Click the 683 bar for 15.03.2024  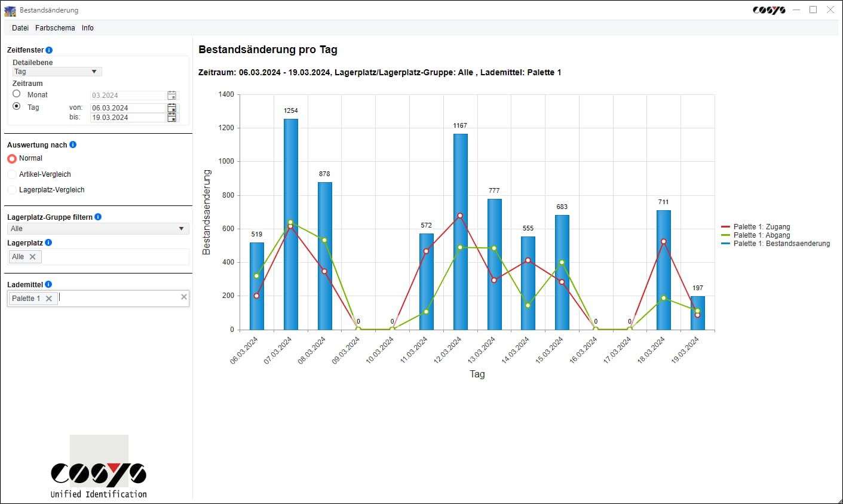click(x=562, y=272)
